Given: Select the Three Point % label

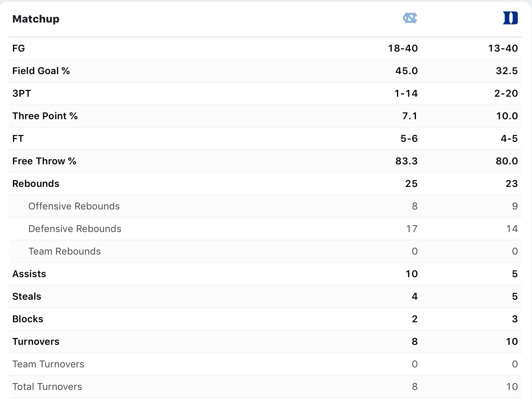Looking at the screenshot, I should pos(45,116).
